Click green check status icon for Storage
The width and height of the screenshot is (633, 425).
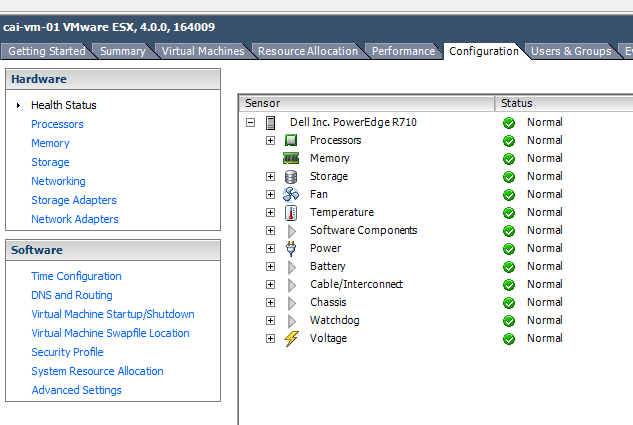(509, 177)
